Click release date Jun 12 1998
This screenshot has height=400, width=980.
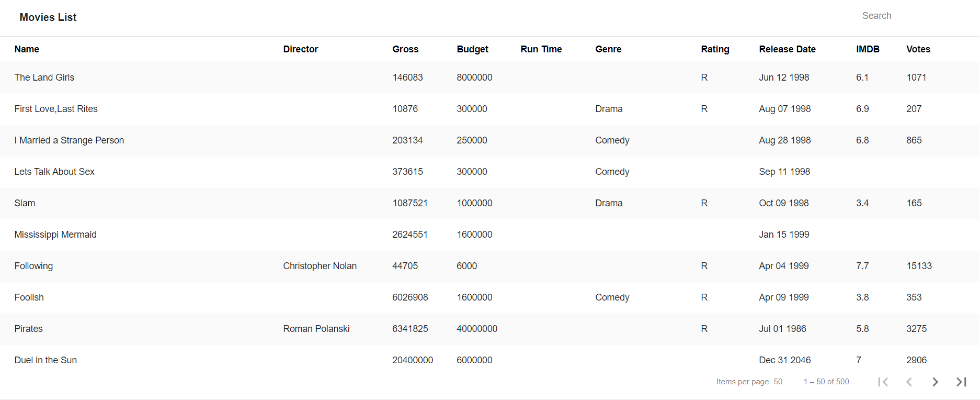784,77
